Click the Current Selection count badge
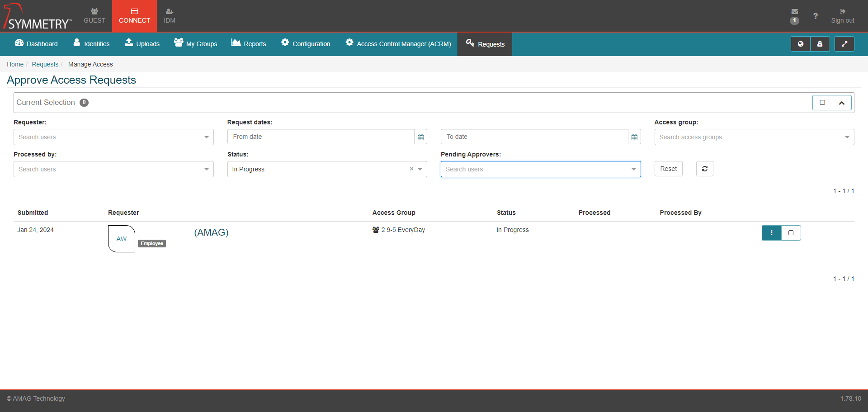Image resolution: width=868 pixels, height=412 pixels. pos(84,103)
